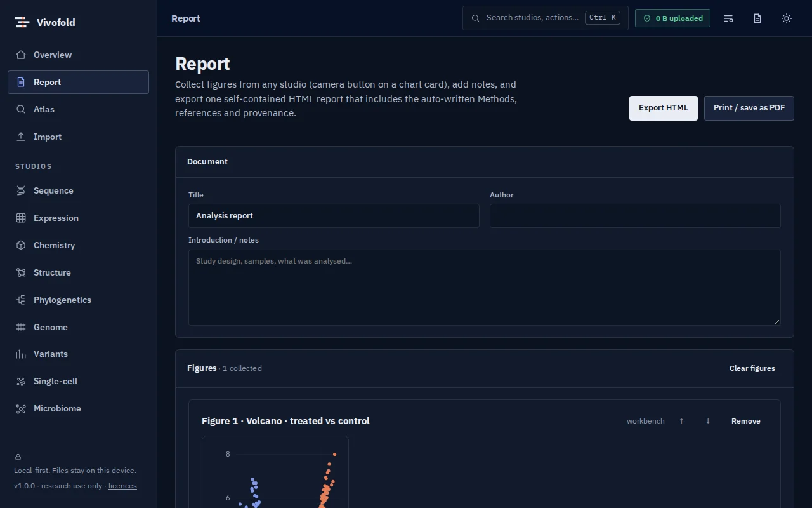The width and height of the screenshot is (812, 508).
Task: Open Structure studio via nodes icon
Action: [21, 272]
